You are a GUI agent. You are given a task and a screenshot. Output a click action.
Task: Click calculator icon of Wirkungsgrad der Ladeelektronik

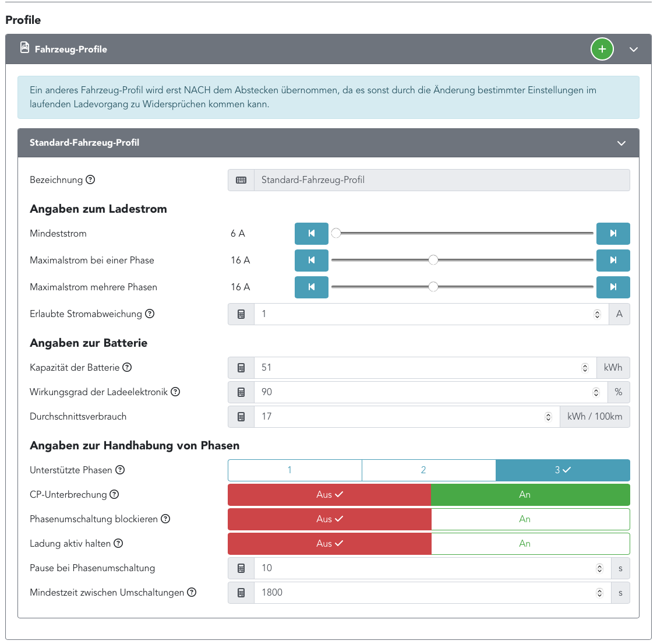click(x=241, y=392)
